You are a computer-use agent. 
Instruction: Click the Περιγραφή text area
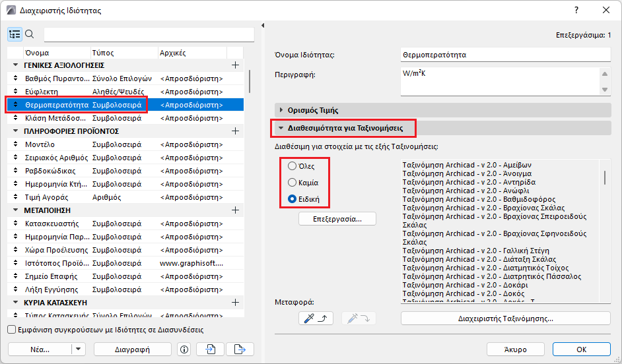point(500,82)
